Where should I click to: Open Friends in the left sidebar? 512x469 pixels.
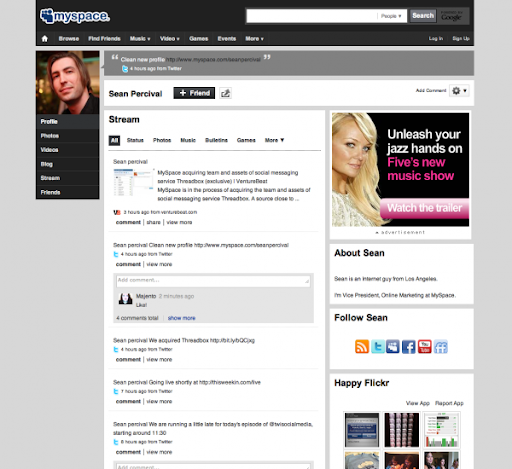click(x=68, y=192)
